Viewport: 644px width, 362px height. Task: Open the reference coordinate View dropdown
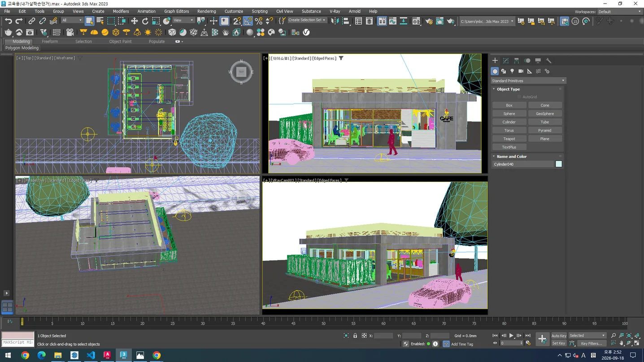183,21
